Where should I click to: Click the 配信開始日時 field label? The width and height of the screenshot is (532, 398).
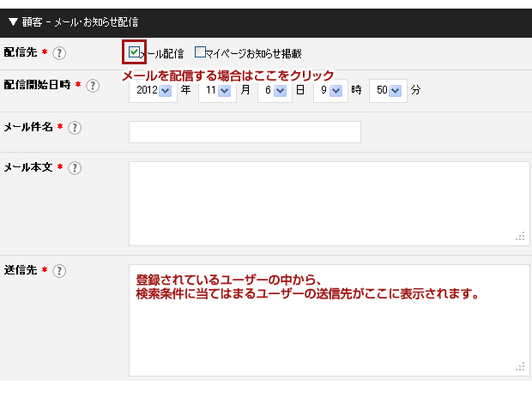point(37,85)
